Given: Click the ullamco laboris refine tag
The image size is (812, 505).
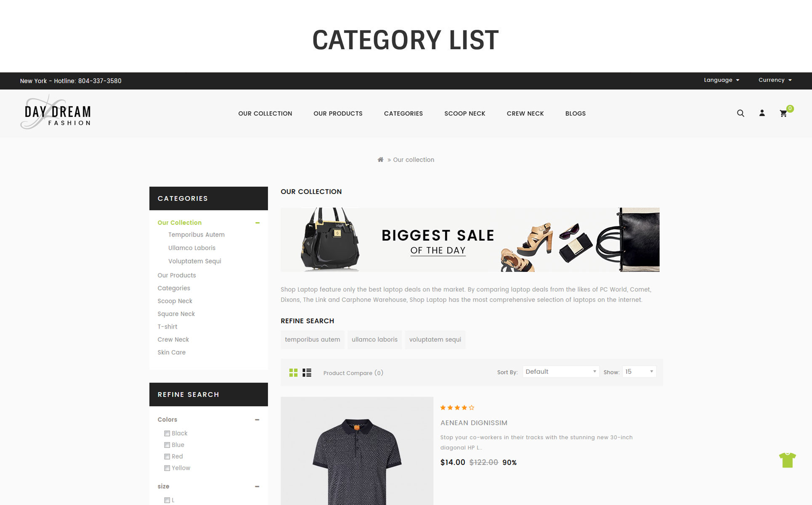Looking at the screenshot, I should point(374,340).
